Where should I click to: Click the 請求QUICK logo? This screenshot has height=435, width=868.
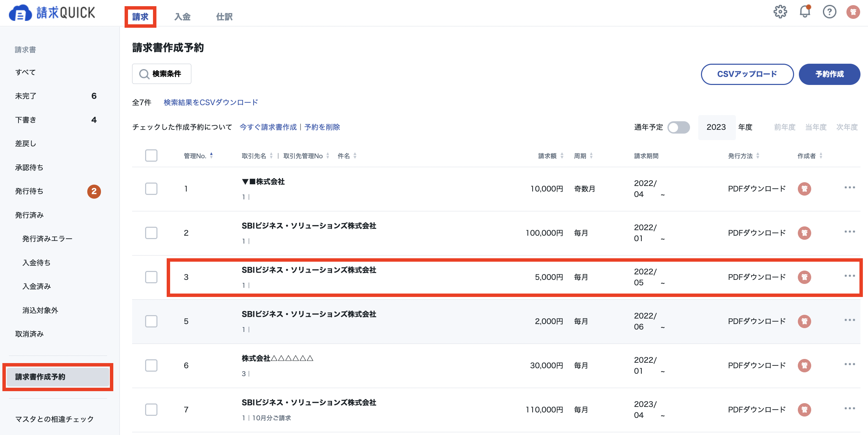click(x=52, y=13)
